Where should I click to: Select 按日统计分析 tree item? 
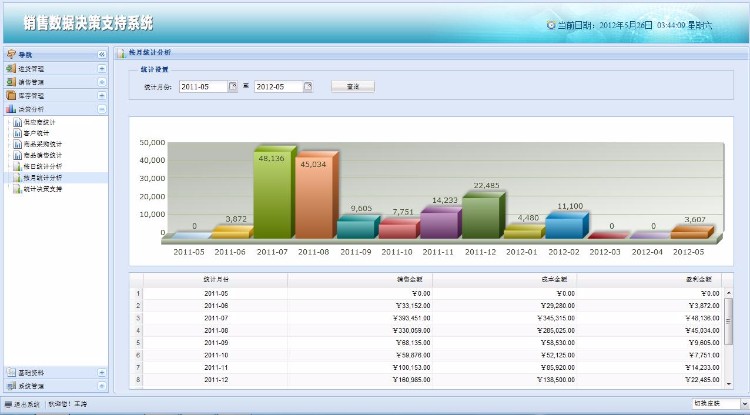pos(42,166)
